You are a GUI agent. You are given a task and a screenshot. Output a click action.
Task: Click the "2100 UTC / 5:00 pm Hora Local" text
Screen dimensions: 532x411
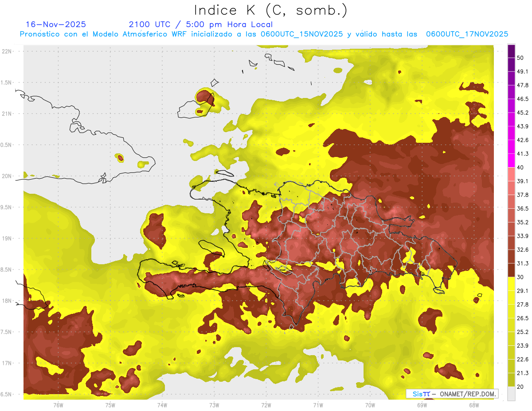click(200, 24)
